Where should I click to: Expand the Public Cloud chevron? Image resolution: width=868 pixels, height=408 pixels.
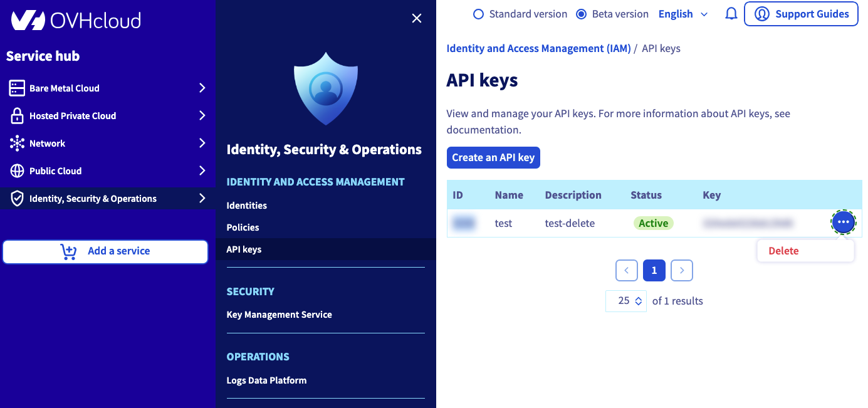tap(202, 171)
